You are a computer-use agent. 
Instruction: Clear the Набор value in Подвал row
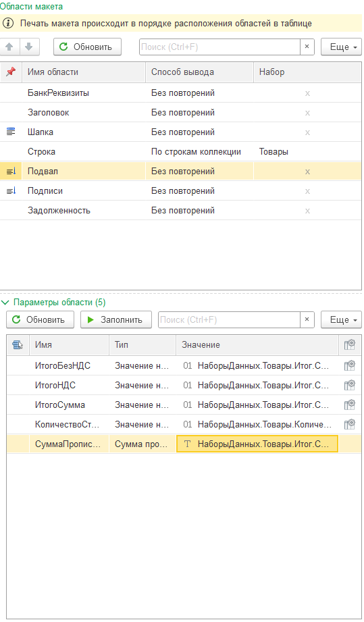coord(307,172)
